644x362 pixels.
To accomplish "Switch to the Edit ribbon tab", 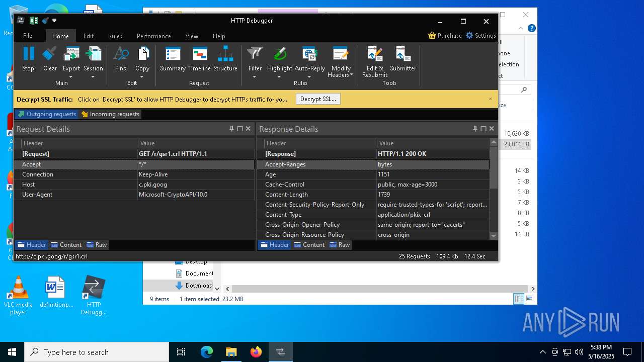I will (89, 36).
